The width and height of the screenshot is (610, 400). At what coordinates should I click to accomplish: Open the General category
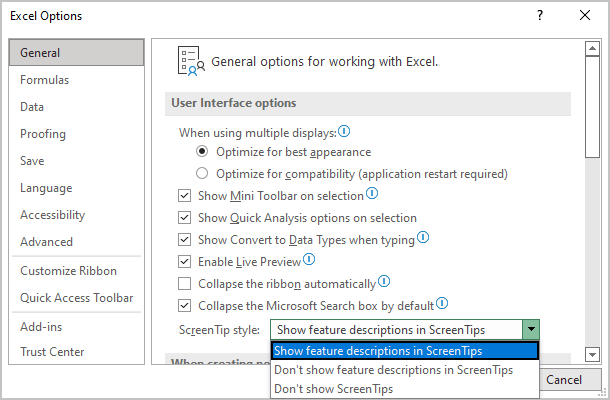click(77, 53)
